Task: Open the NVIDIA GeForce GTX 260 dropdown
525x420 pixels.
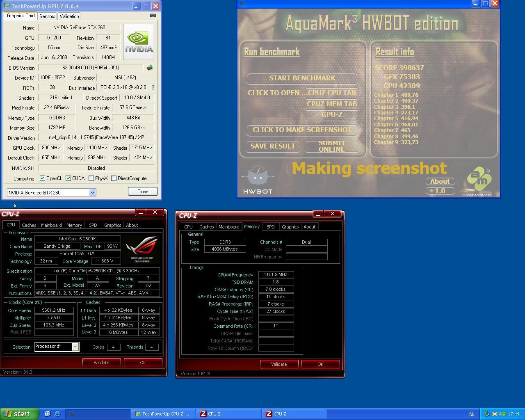Action: tap(92, 192)
